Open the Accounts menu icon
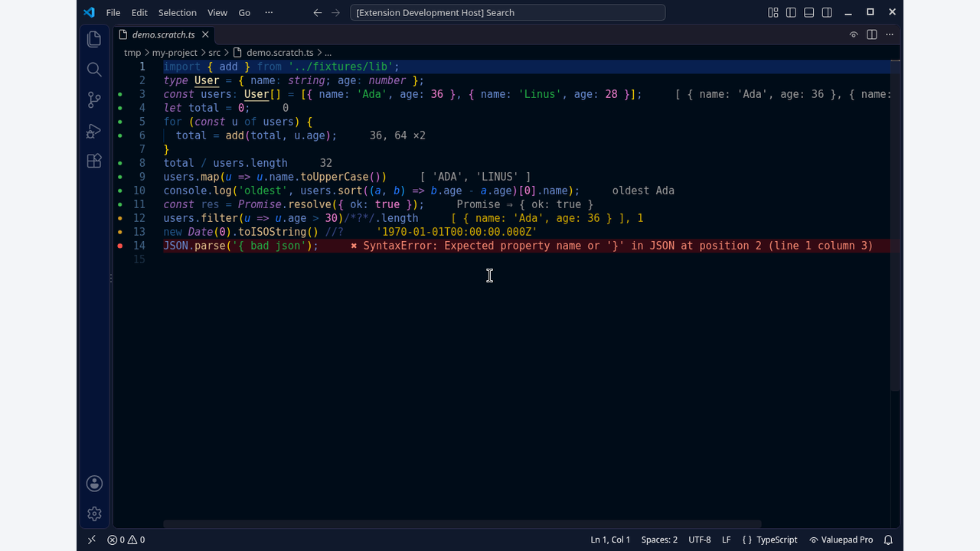Screen dimensions: 980x551 (x=94, y=483)
